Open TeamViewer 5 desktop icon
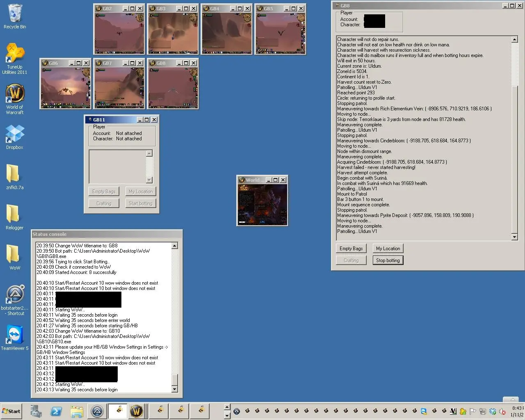The height and width of the screenshot is (420, 525). (15, 335)
